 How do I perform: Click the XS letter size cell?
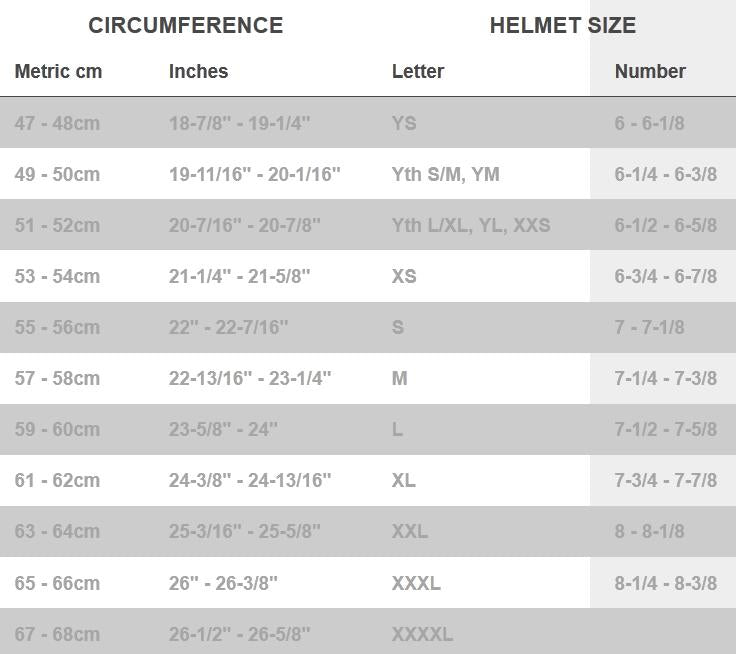404,276
